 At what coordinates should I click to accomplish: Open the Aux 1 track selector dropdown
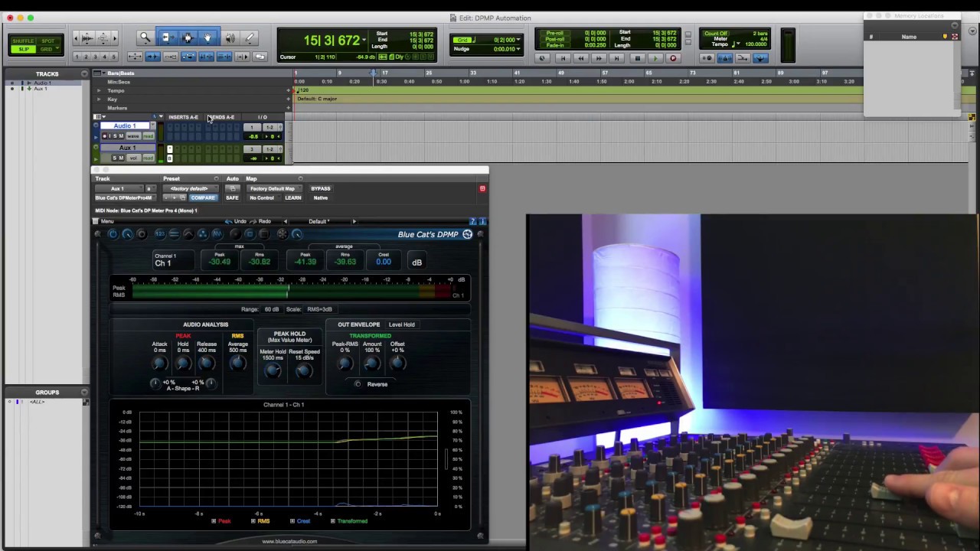tap(118, 188)
